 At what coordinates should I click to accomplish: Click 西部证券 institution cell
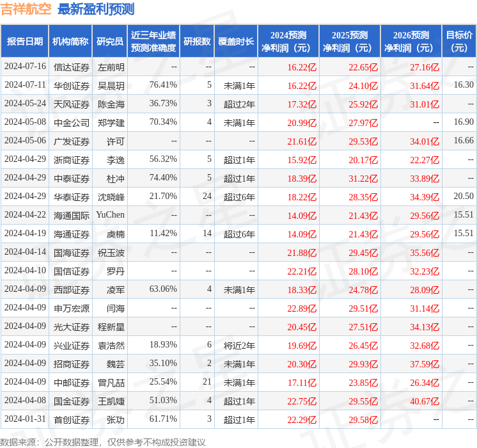click(72, 290)
